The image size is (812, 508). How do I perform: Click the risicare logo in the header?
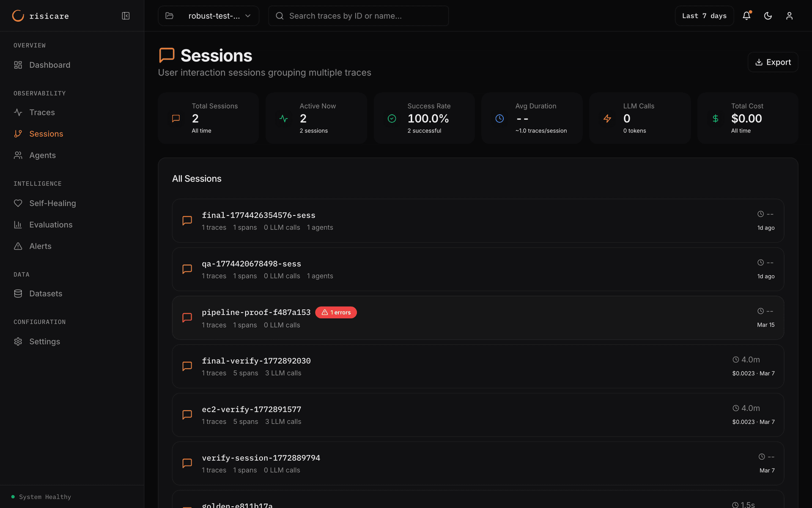tap(40, 16)
